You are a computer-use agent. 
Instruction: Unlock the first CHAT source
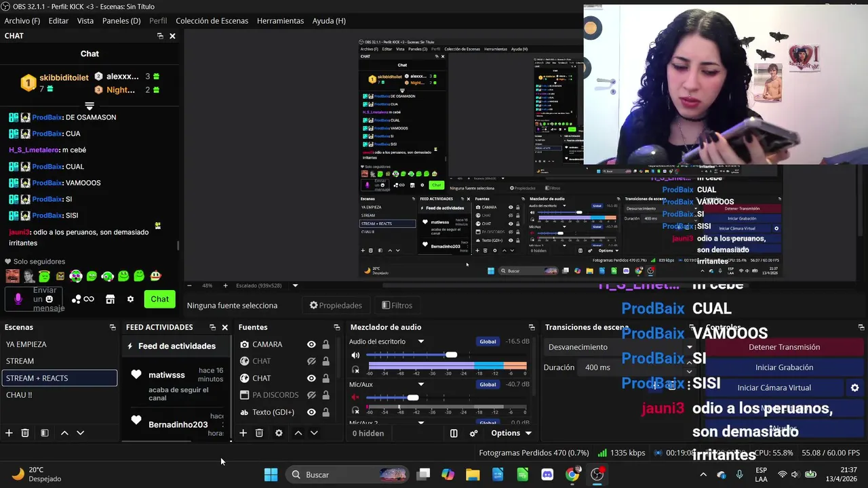tap(325, 361)
